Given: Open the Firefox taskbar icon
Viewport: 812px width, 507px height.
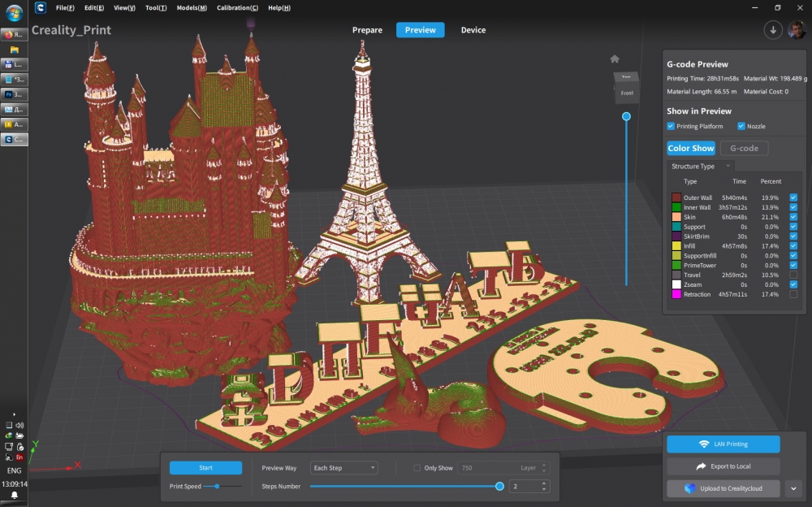Looking at the screenshot, I should click(14, 34).
